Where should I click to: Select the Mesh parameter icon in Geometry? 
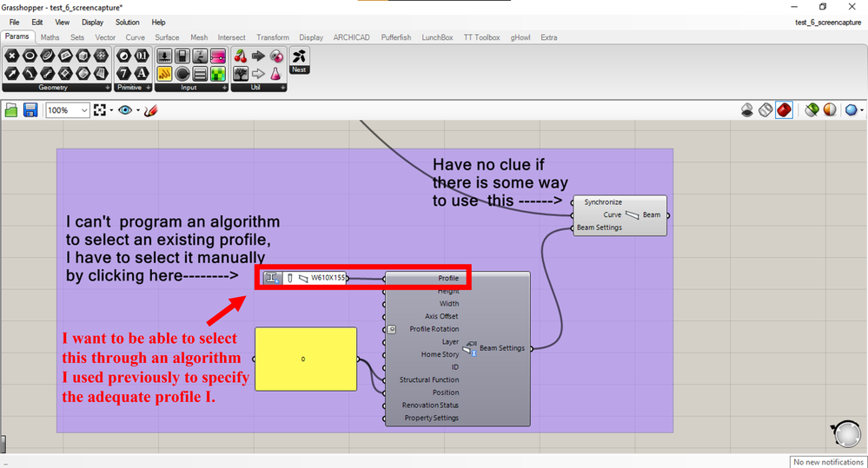point(101,56)
